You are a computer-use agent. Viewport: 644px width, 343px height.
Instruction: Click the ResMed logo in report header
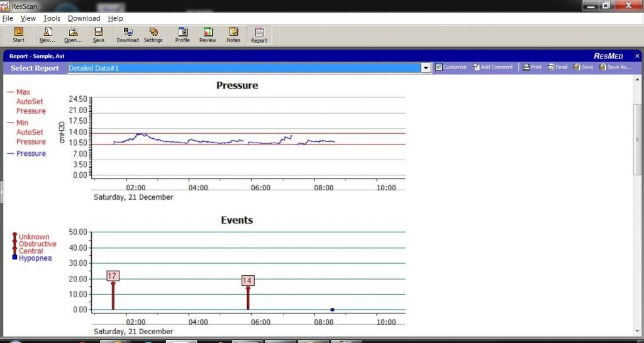coord(608,56)
